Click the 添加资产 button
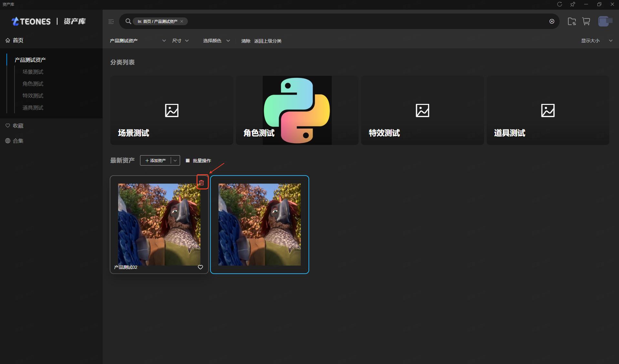 tap(156, 160)
